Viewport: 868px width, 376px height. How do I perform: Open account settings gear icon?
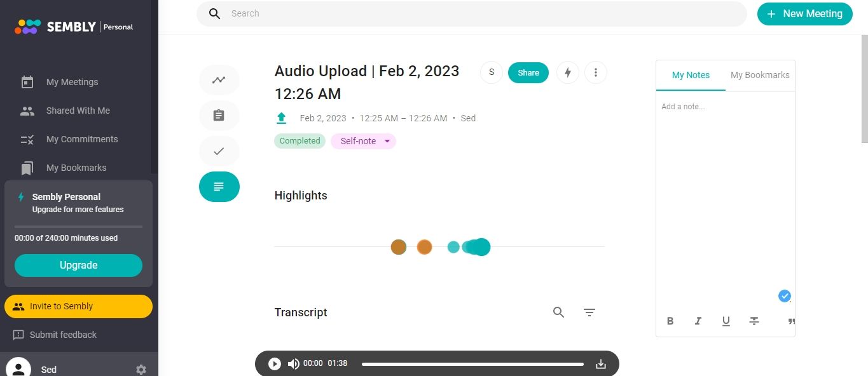pyautogui.click(x=141, y=370)
